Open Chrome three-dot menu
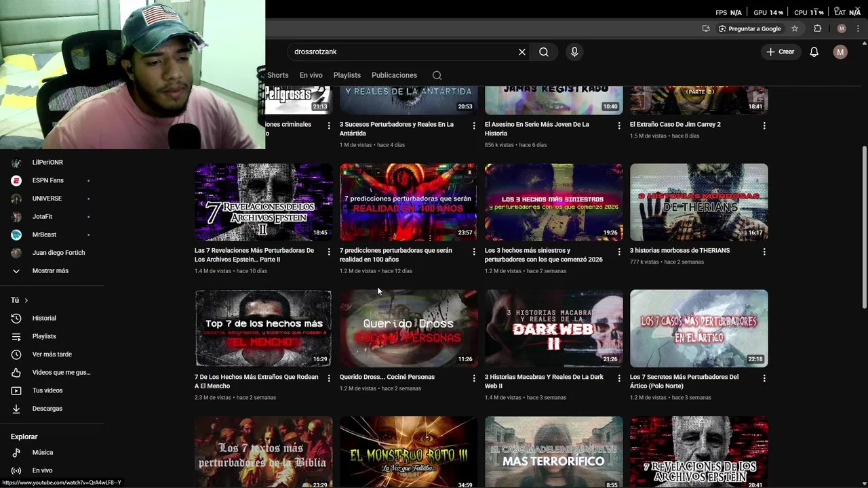Viewport: 868px width, 488px height. 858,28
